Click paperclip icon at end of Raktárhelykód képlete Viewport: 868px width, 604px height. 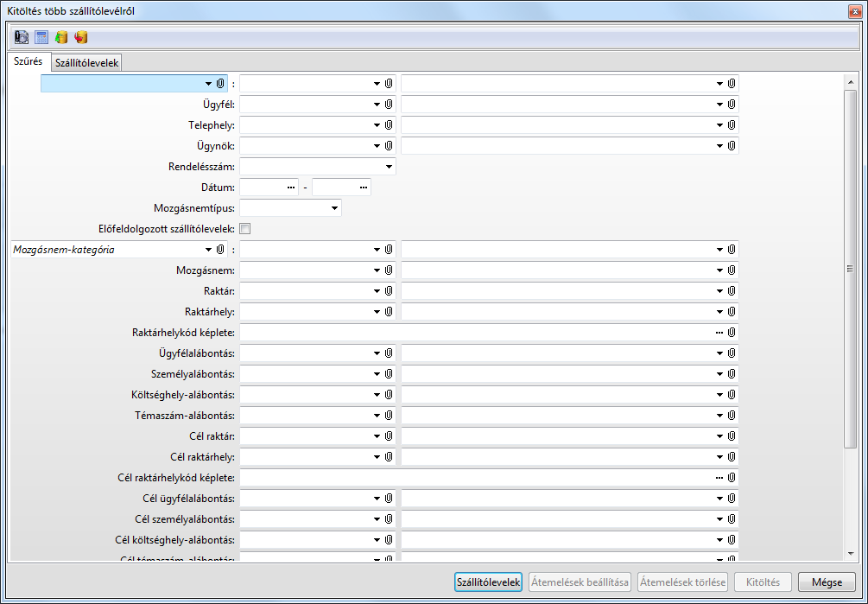click(x=732, y=332)
